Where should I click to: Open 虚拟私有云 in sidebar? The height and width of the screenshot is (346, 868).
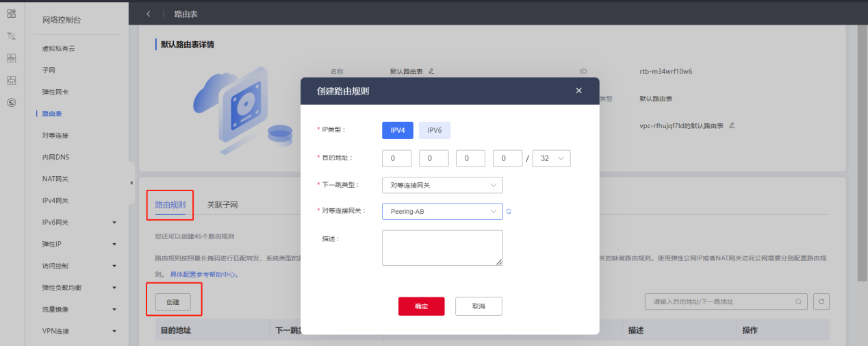58,49
